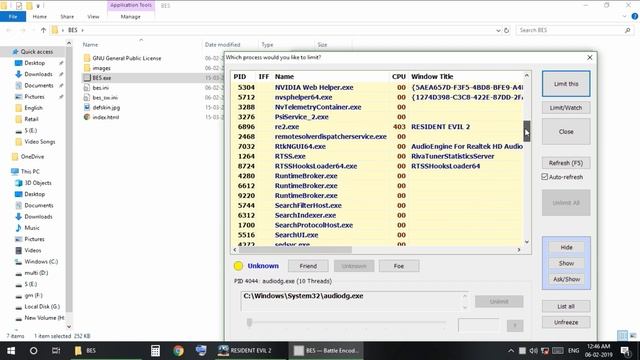Mark process as Foe
The height and width of the screenshot is (360, 640).
pyautogui.click(x=399, y=266)
